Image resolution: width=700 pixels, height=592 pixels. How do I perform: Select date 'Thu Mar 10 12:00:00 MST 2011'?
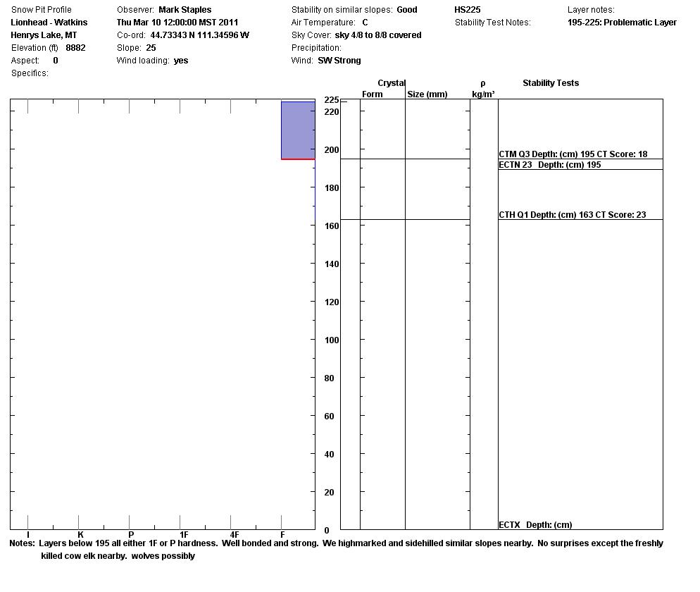[x=177, y=23]
